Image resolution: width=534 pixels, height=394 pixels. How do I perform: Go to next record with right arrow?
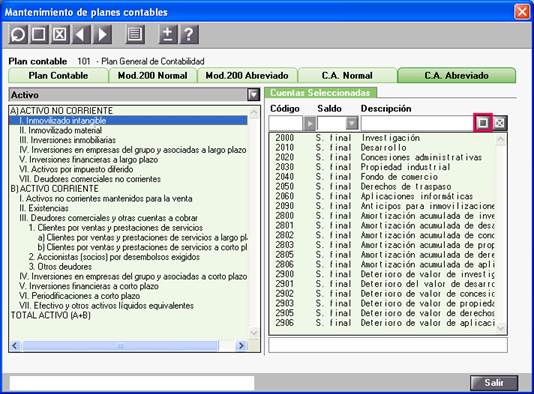(102, 34)
